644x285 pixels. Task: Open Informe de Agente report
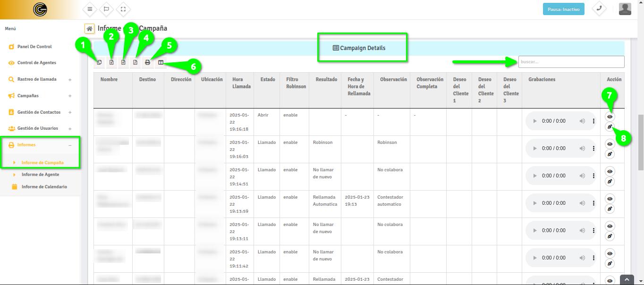40,175
